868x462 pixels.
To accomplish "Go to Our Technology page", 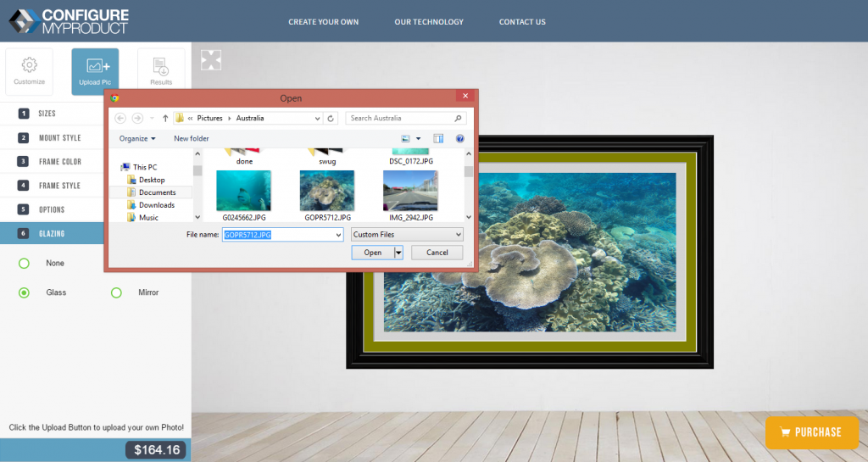I will click(429, 22).
